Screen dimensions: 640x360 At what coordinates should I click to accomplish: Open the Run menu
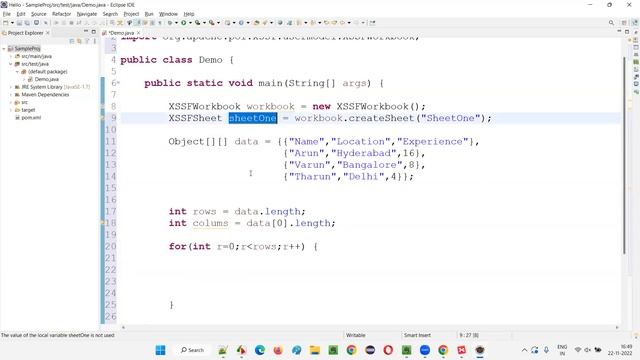(x=149, y=14)
